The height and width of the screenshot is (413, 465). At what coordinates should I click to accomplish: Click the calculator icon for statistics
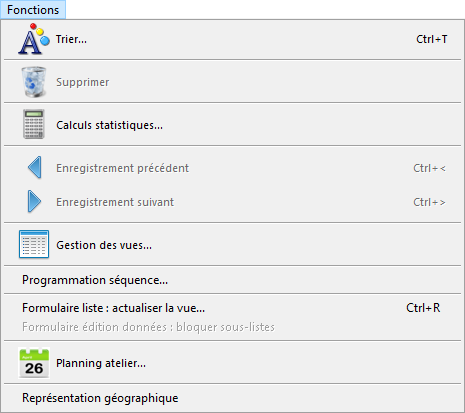click(x=34, y=124)
